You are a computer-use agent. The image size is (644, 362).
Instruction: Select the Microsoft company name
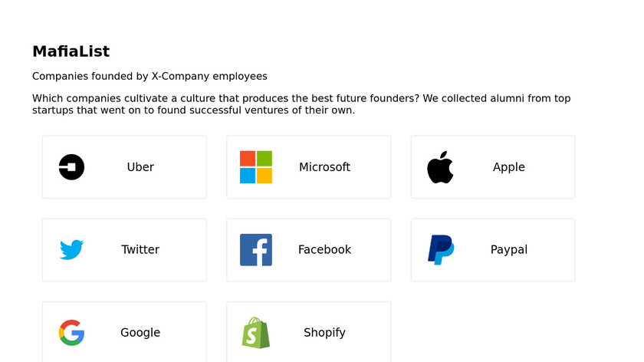(324, 167)
